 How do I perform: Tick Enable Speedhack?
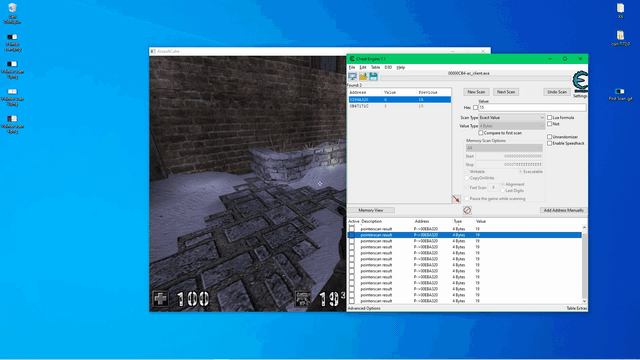(x=549, y=143)
